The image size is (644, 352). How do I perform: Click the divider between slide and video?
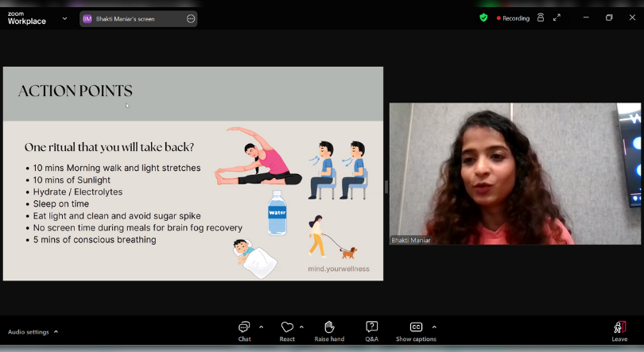pyautogui.click(x=386, y=187)
